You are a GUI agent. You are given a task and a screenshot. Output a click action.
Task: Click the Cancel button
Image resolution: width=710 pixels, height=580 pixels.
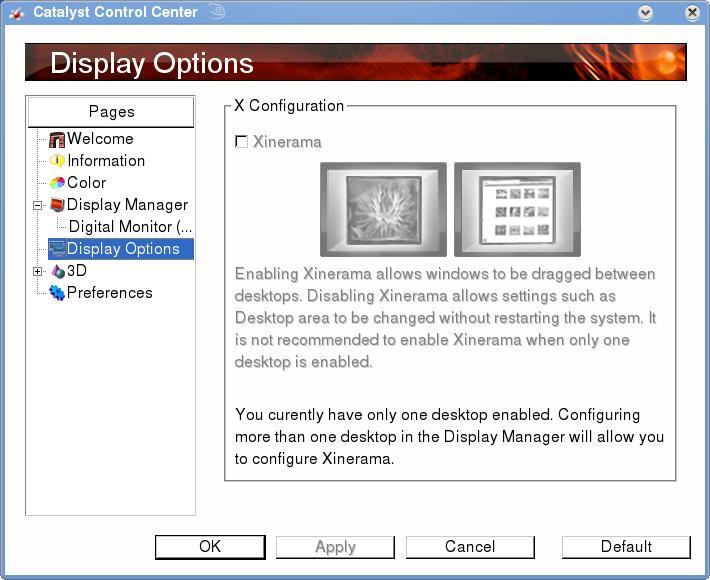[x=470, y=547]
